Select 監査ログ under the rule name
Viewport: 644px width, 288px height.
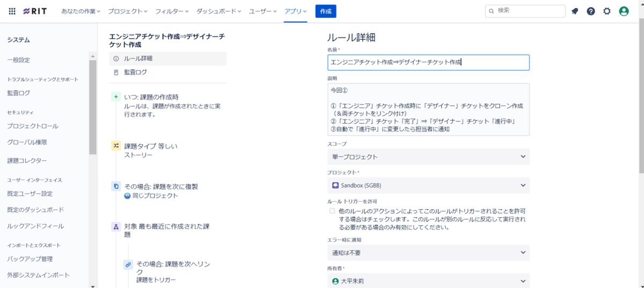point(167,72)
